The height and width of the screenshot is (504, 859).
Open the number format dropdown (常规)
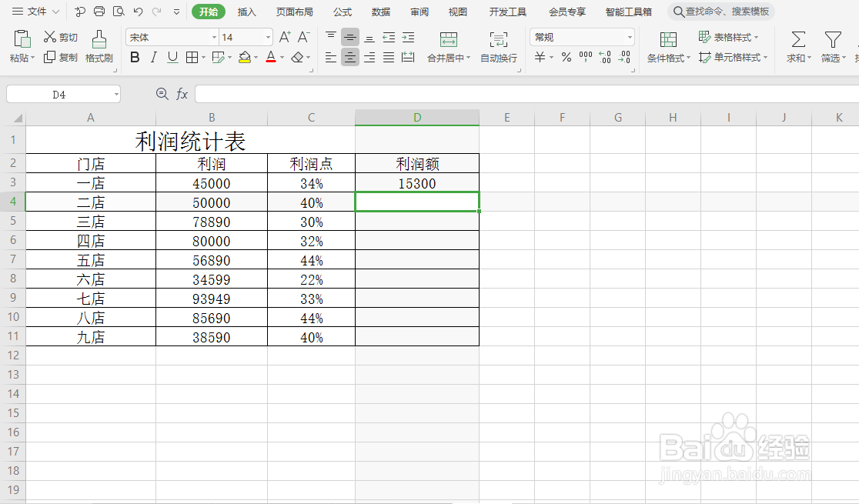point(630,37)
